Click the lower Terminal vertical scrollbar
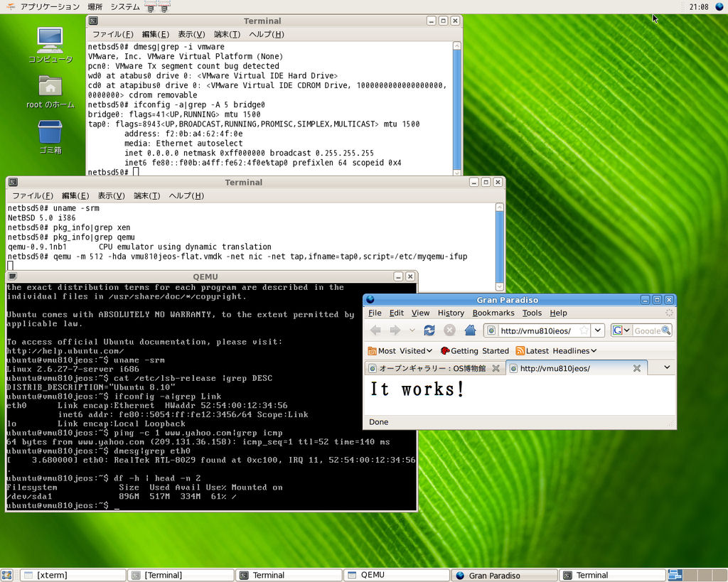728x582 pixels. (x=500, y=246)
